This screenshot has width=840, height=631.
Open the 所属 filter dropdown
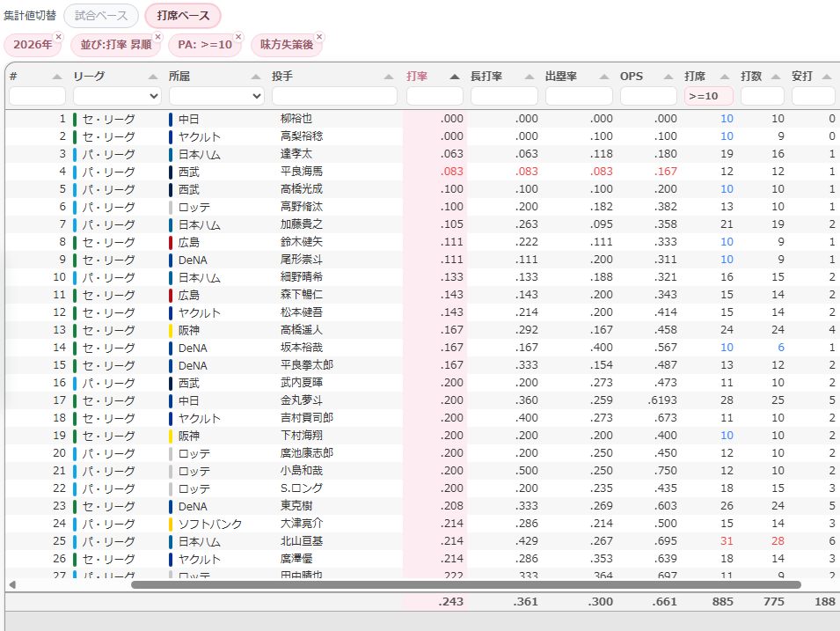point(216,96)
